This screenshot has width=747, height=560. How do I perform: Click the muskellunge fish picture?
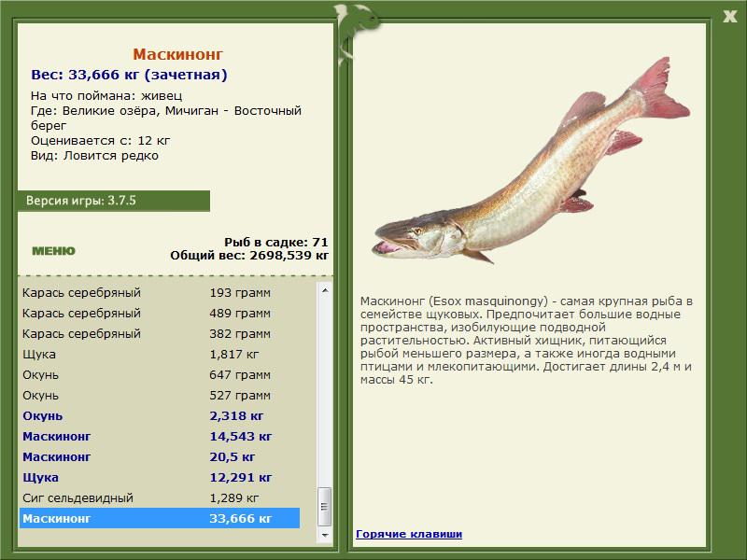[x=531, y=161]
